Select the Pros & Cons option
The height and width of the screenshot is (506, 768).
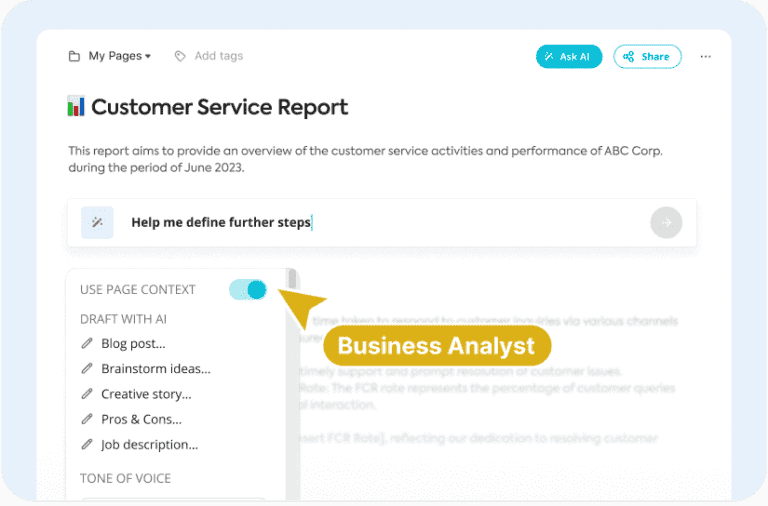point(141,420)
